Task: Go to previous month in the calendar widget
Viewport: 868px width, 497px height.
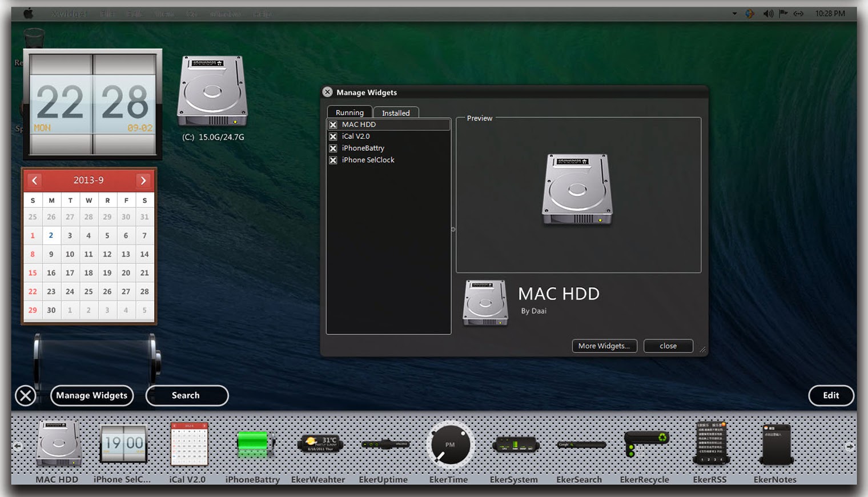Action: 35,181
